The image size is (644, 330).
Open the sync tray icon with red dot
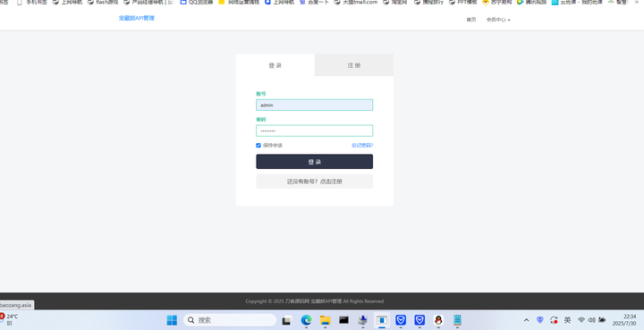tap(554, 320)
